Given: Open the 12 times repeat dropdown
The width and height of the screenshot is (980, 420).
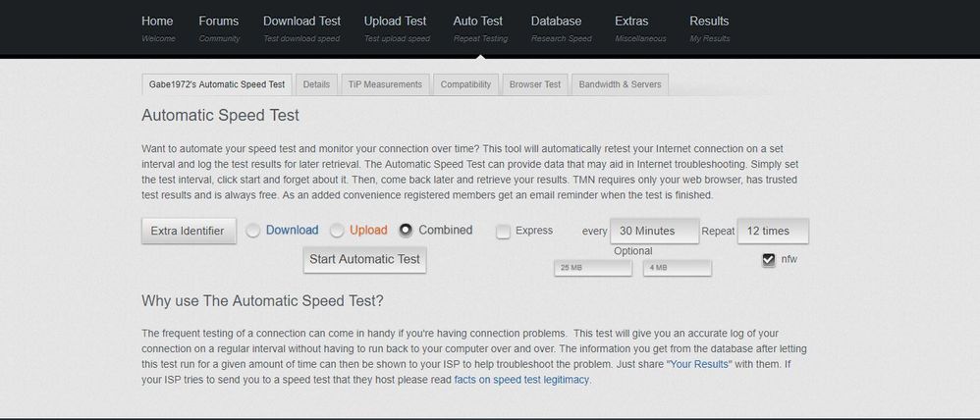Looking at the screenshot, I should 772,231.
